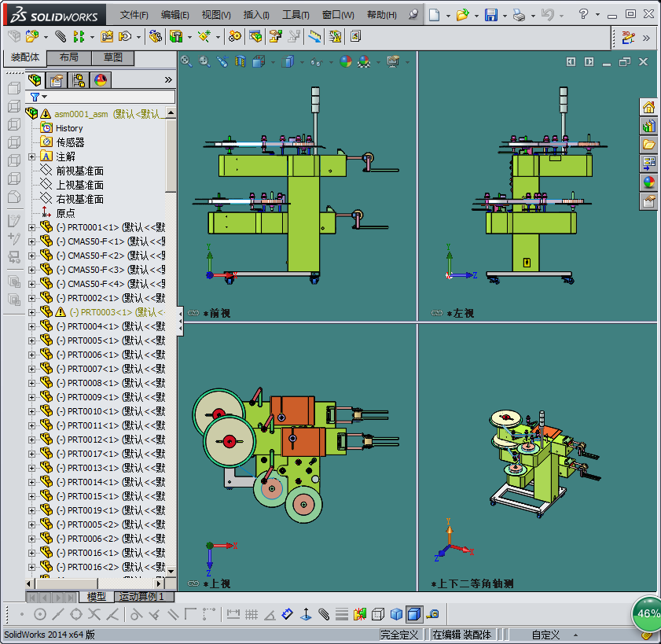Screen dimensions: 661x644
Task: Open the 自定义 status bar dropdown arrow
Action: click(575, 635)
